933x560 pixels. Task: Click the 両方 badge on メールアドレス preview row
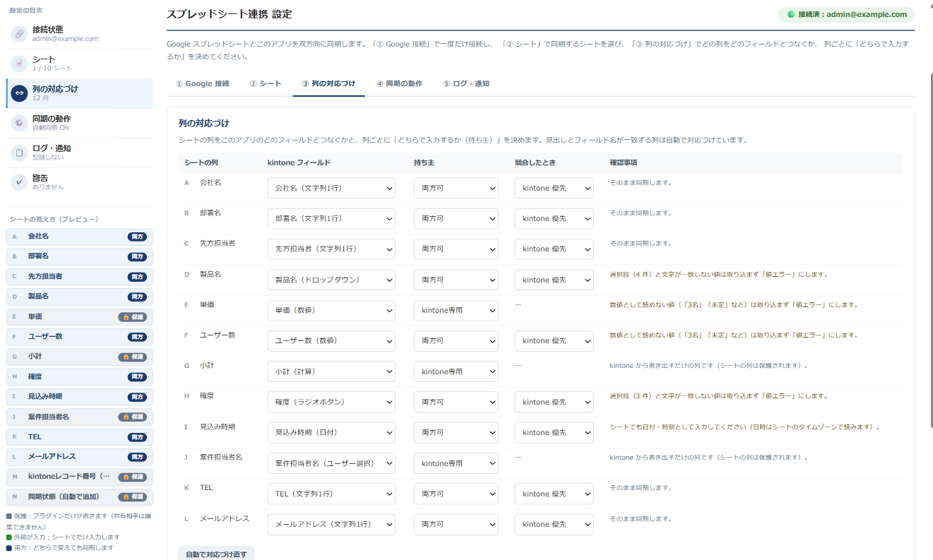[x=137, y=457]
